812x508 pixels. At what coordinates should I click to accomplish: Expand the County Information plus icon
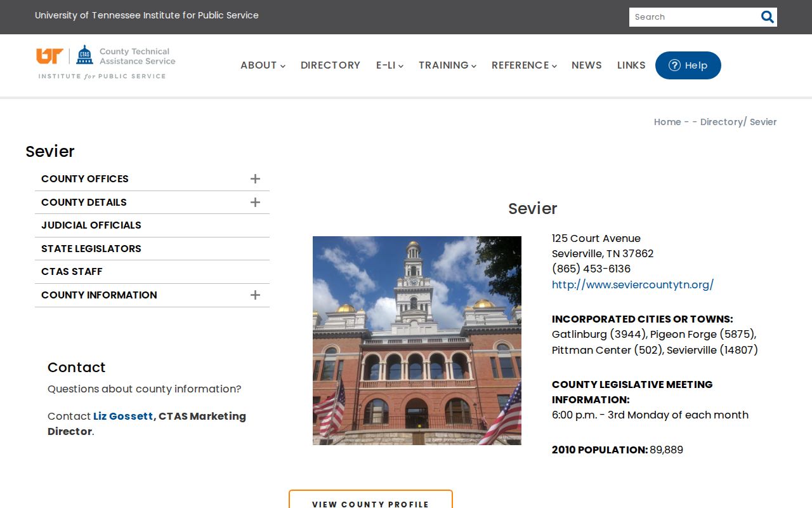(x=255, y=295)
